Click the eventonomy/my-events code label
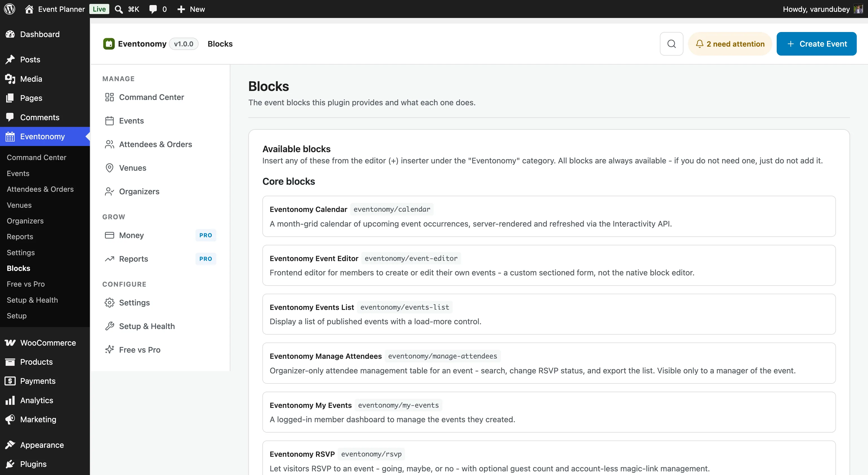 (398, 405)
